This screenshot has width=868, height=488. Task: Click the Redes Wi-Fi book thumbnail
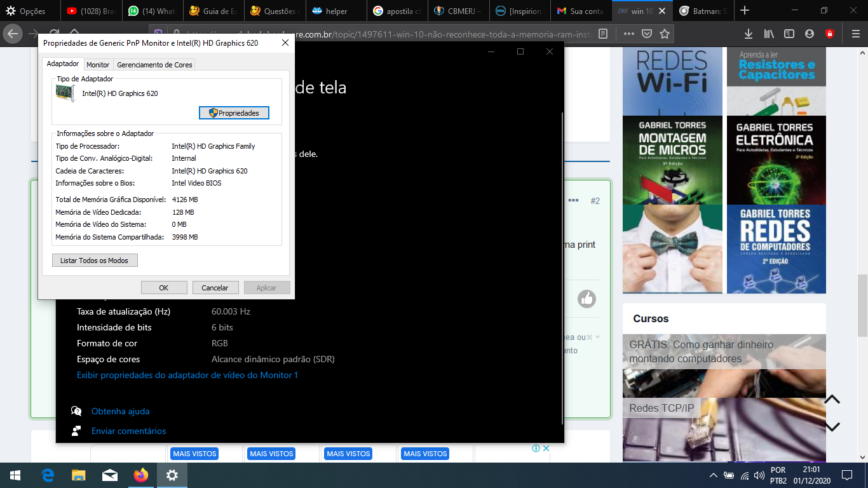click(x=672, y=81)
